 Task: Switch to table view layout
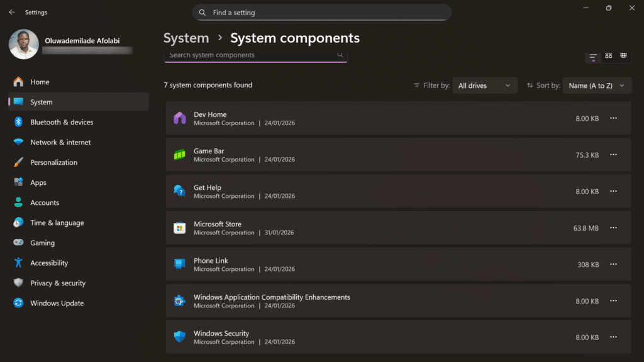[623, 55]
